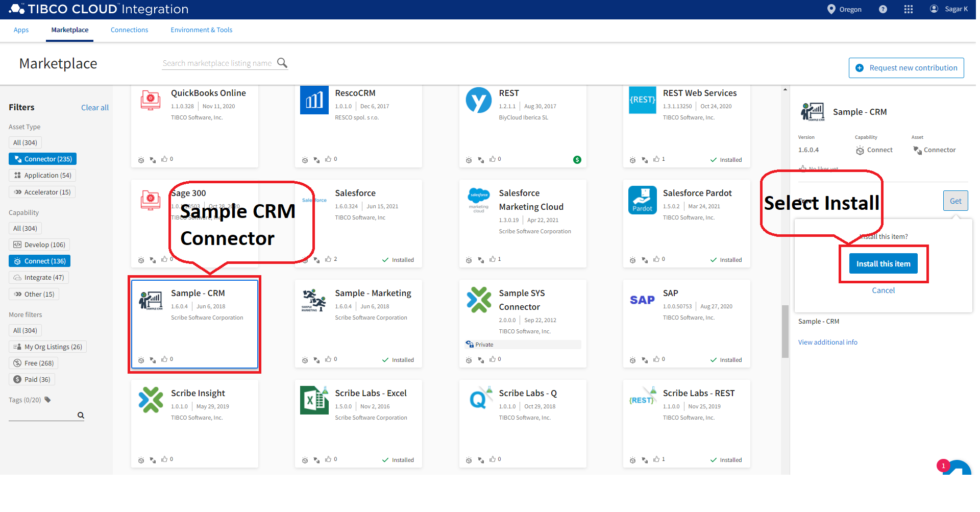Screen dimensions: 980x512
Task: Open the help question mark icon
Action: coord(883,9)
